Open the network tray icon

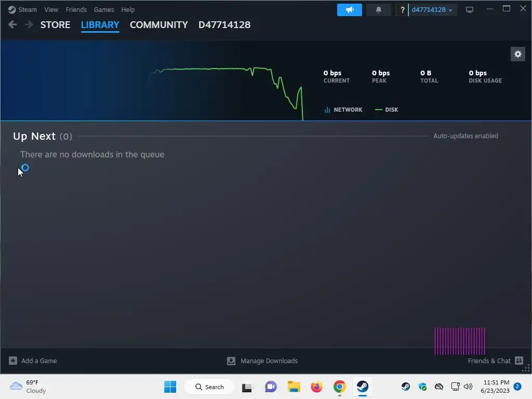pos(455,387)
